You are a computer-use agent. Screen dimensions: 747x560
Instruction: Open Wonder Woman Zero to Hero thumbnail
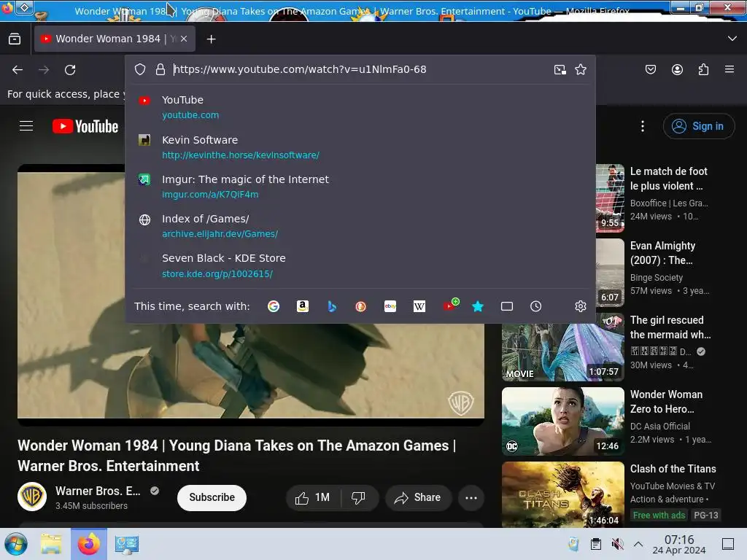pyautogui.click(x=562, y=421)
